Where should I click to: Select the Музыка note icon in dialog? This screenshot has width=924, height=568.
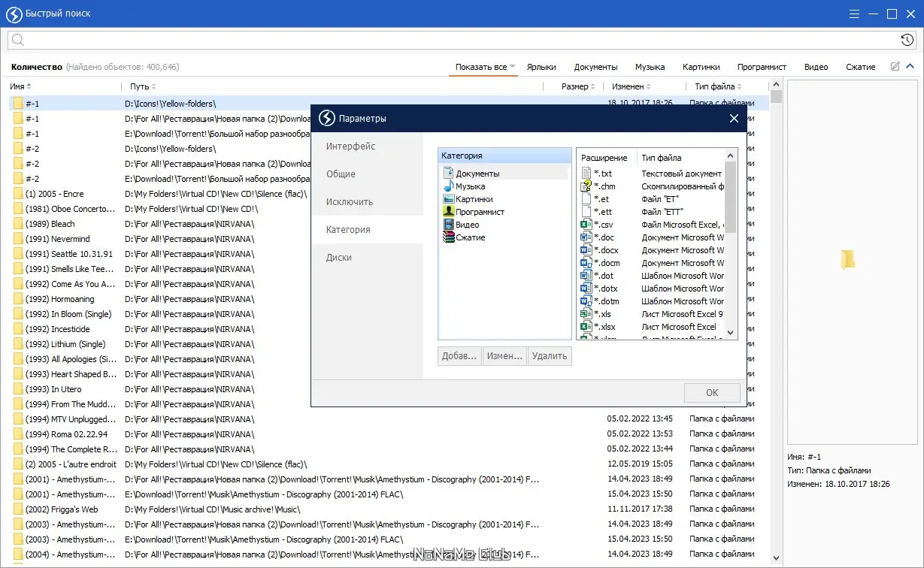(x=449, y=186)
